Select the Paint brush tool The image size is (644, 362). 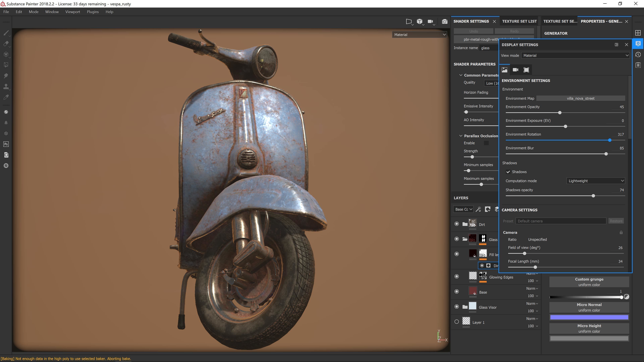point(6,33)
